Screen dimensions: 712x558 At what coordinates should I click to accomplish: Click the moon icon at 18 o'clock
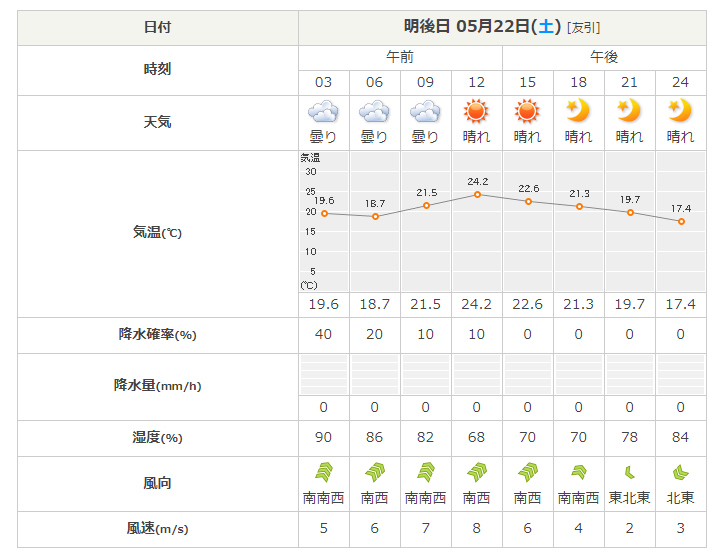click(x=578, y=111)
